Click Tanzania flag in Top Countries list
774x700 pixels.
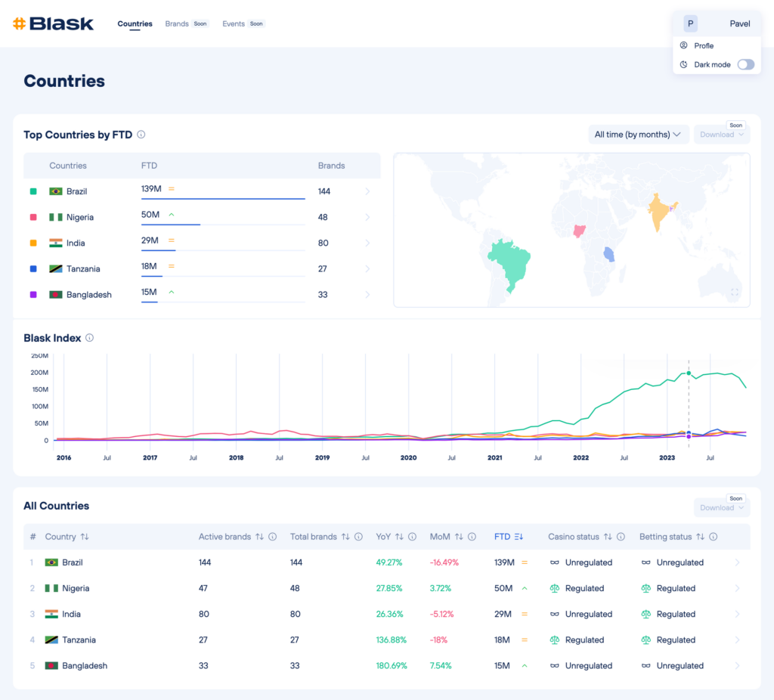(x=56, y=269)
